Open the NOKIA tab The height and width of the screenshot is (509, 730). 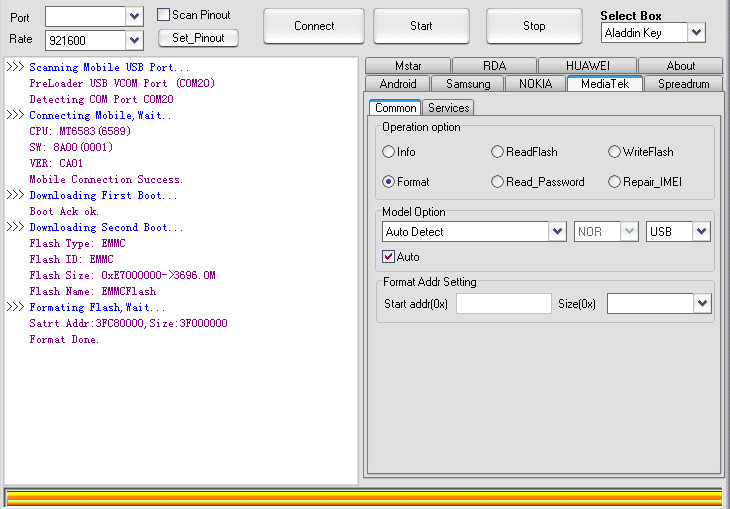tap(535, 84)
